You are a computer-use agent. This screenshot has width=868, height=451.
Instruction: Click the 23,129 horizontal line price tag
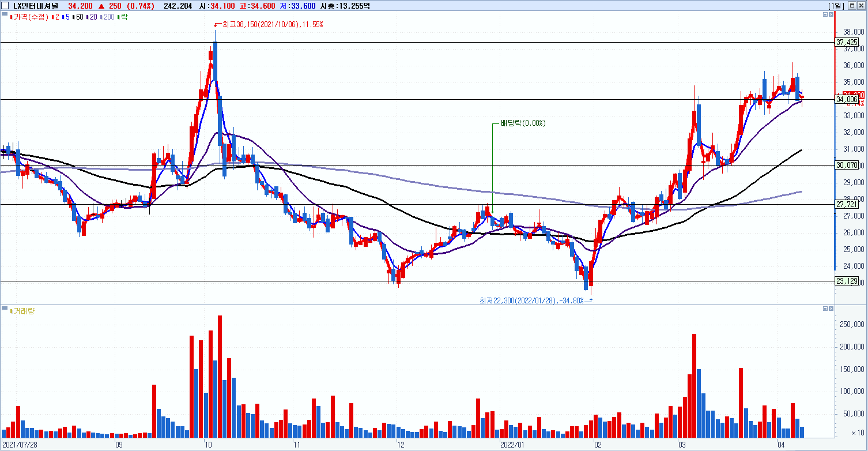click(x=847, y=281)
